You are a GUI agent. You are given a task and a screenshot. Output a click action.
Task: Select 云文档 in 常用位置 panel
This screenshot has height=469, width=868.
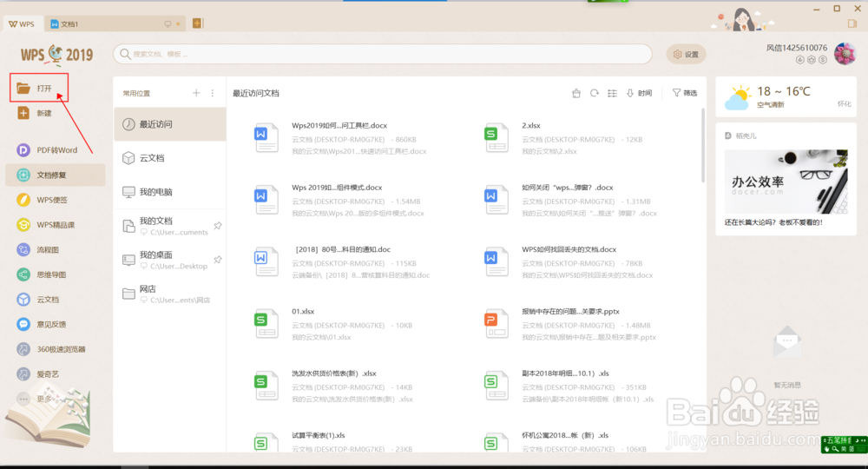click(170, 158)
